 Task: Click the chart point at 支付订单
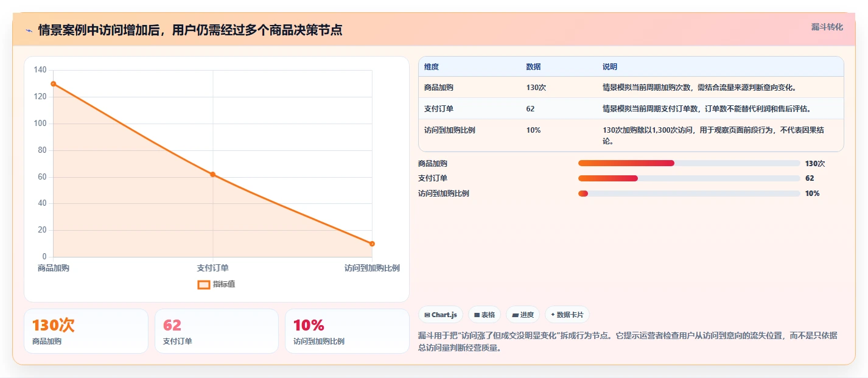tap(212, 175)
